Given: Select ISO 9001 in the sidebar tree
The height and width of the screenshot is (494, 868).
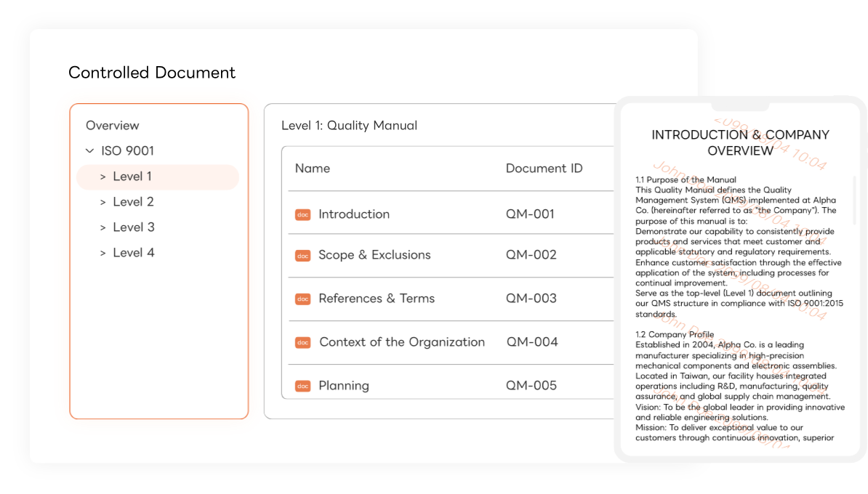Looking at the screenshot, I should tap(127, 150).
